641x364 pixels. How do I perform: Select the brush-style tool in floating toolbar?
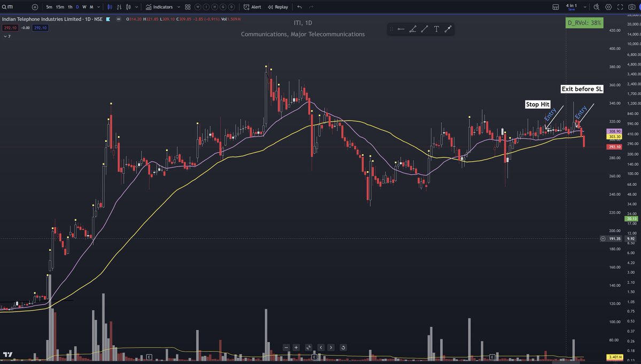(x=448, y=29)
